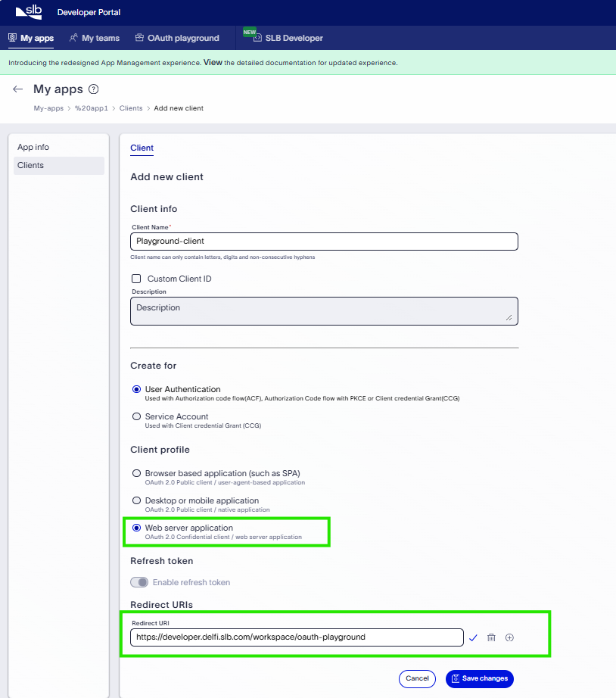Click the Redirect URI input field
The height and width of the screenshot is (698, 616).
pyautogui.click(x=297, y=637)
